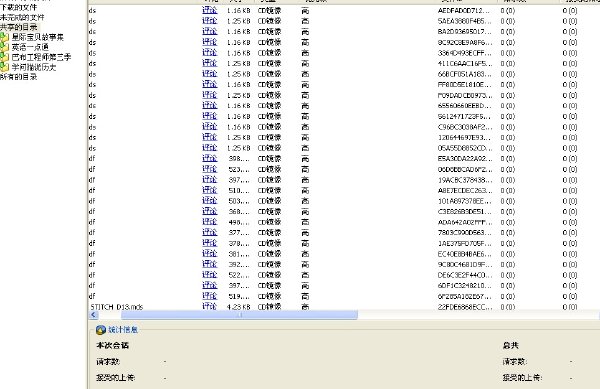The height and width of the screenshot is (389, 600).
Task: Open the 星际宝贝故事集 shared folder
Action: (x=38, y=37)
